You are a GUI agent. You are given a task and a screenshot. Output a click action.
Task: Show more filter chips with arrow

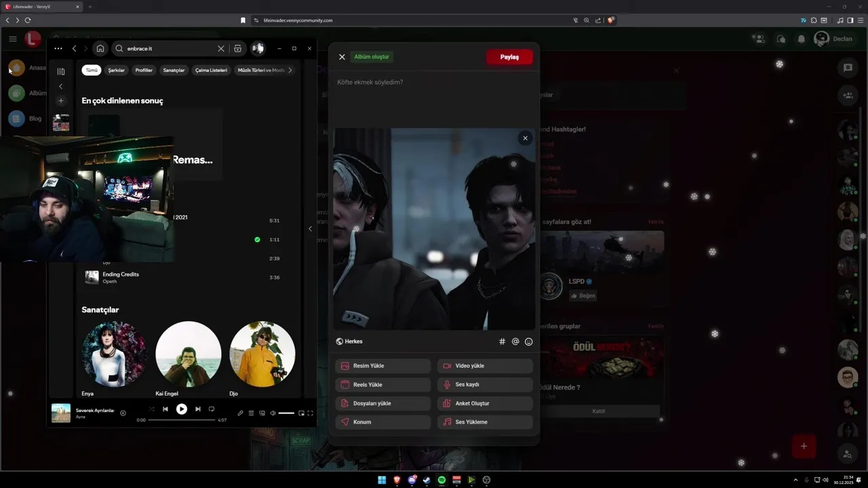(290, 70)
